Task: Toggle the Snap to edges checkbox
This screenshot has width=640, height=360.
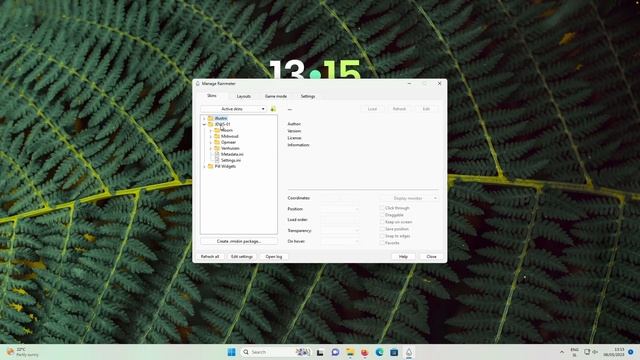Action: pyautogui.click(x=382, y=236)
